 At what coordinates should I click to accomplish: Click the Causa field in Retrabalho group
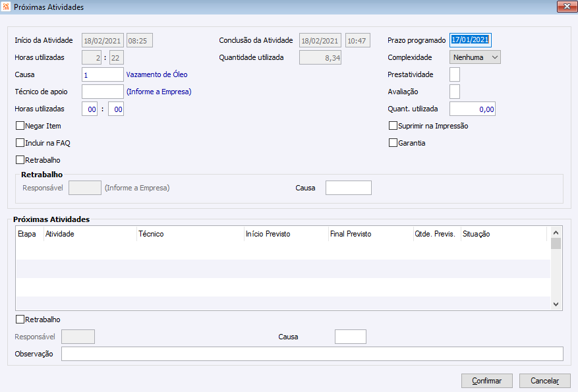pyautogui.click(x=349, y=188)
